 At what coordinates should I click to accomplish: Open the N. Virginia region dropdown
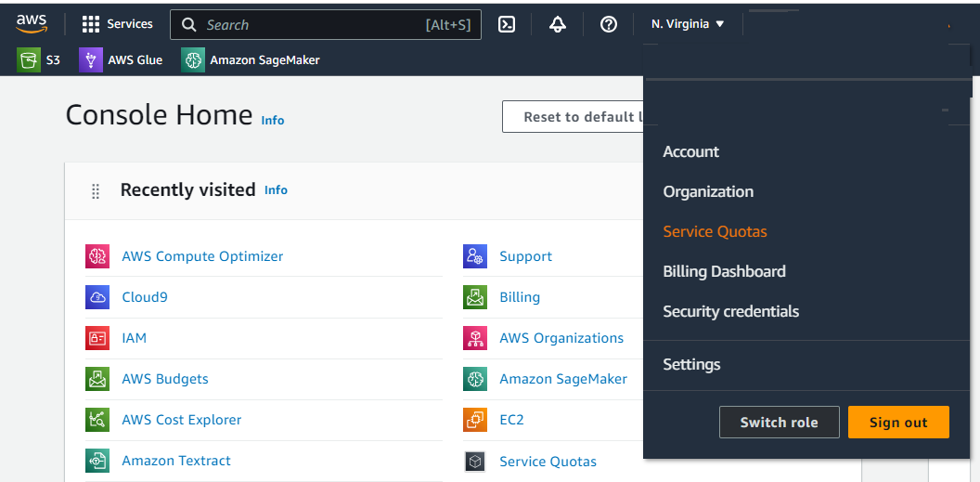(x=688, y=24)
